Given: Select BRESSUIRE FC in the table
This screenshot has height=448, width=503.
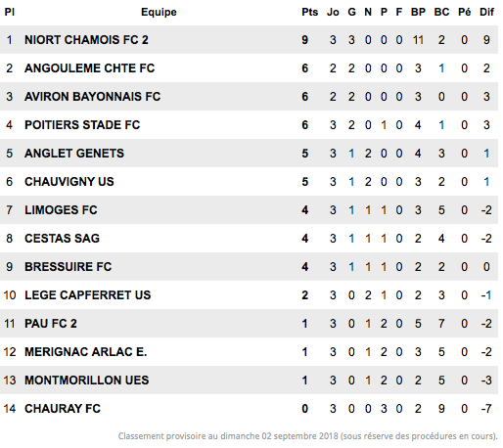Looking at the screenshot, I should (69, 267).
